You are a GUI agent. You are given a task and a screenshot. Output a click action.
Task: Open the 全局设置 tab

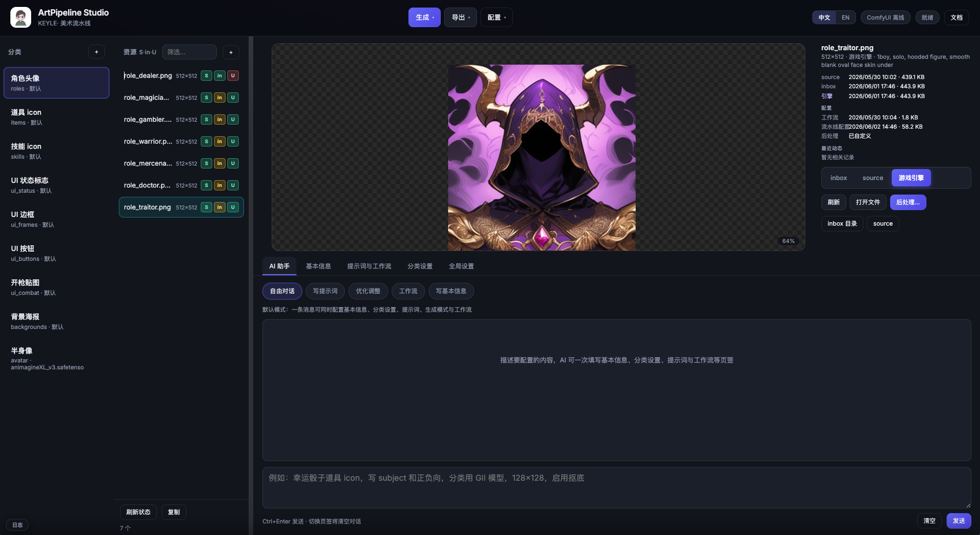coord(461,266)
